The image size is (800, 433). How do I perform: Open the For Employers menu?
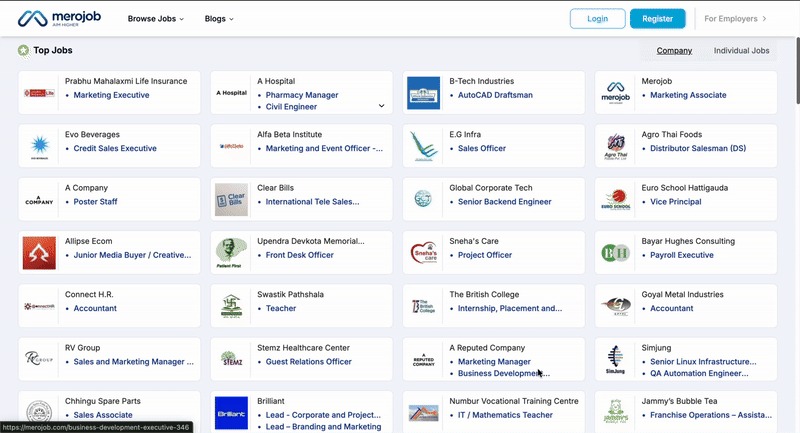(735, 18)
